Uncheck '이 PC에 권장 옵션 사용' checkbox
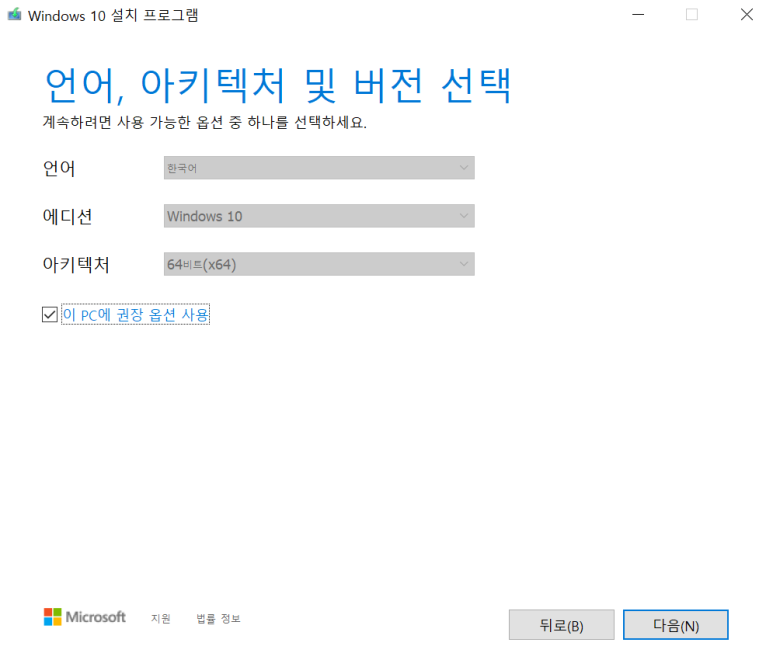773x667 pixels. tap(49, 314)
